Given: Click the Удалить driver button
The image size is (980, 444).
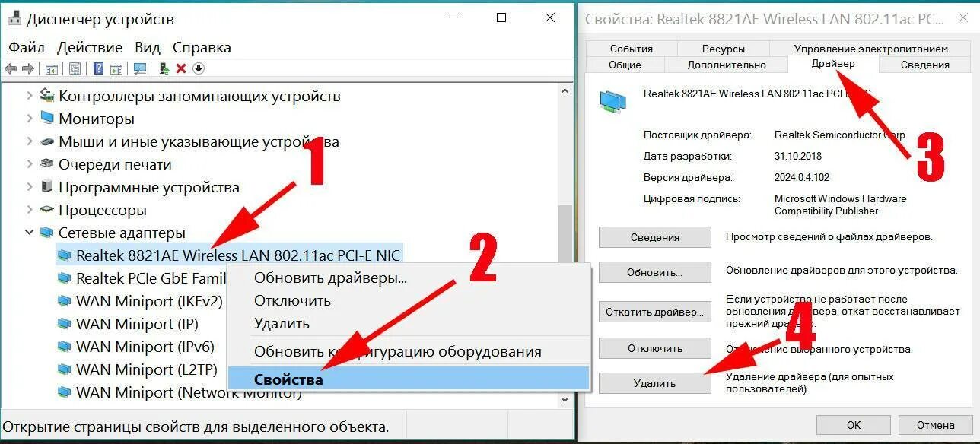Looking at the screenshot, I should [654, 383].
